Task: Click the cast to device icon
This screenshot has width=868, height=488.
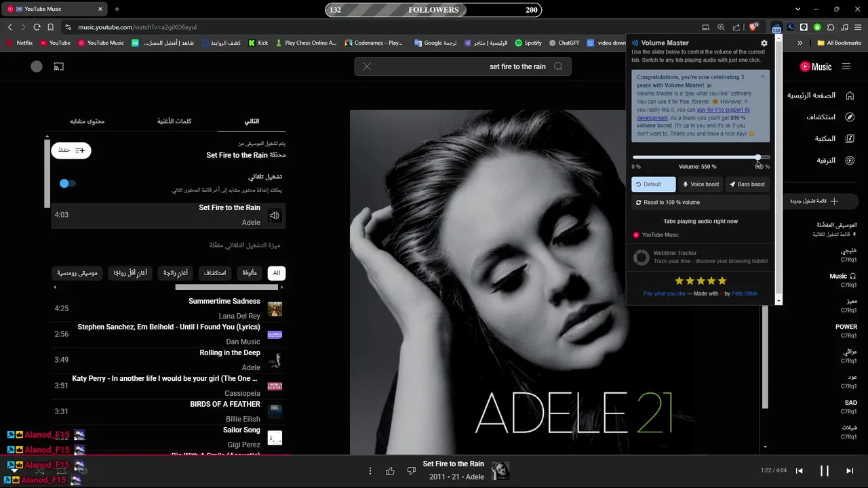Action: (58, 66)
